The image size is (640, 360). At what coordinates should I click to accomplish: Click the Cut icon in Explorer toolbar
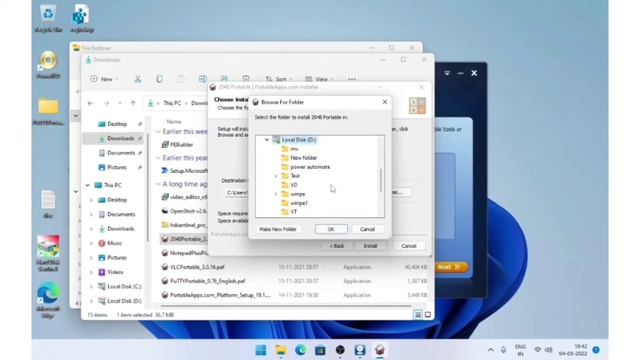[x=138, y=79]
